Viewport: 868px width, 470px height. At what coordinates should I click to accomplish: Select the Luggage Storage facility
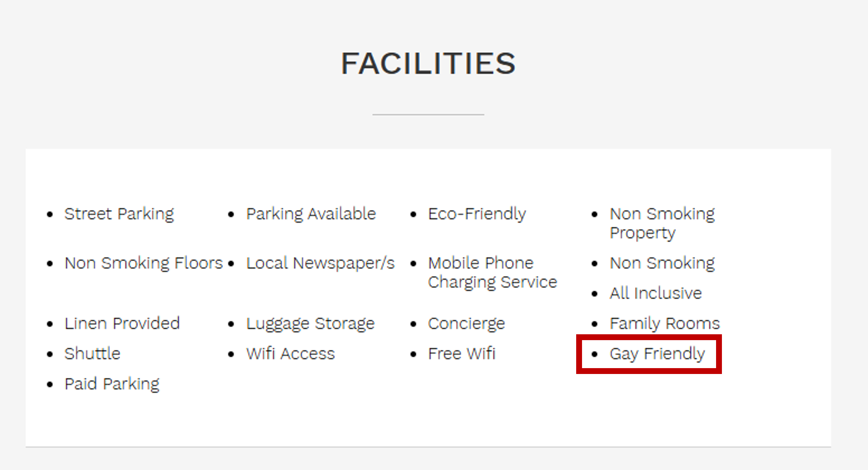(x=310, y=323)
